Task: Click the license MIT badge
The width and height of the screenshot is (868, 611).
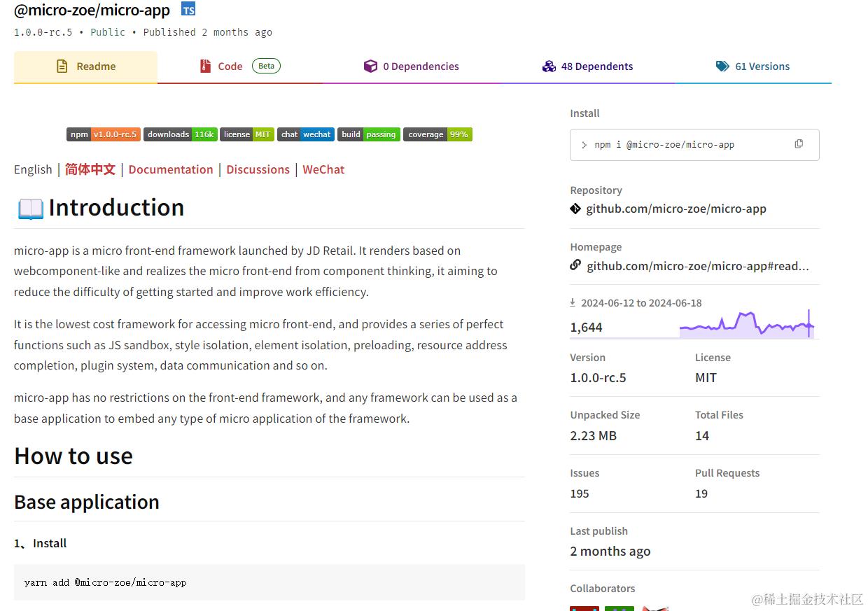Action: tap(246, 134)
